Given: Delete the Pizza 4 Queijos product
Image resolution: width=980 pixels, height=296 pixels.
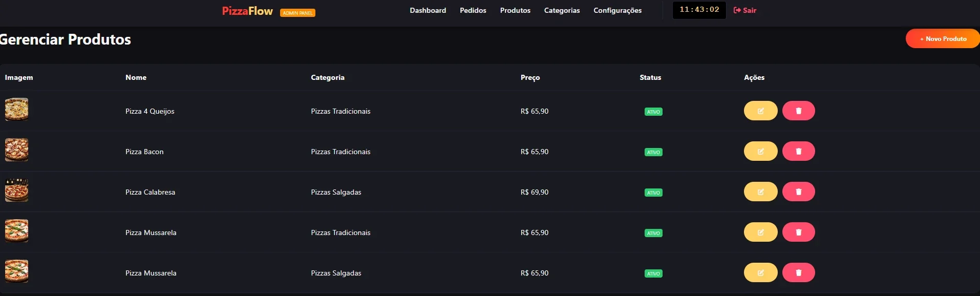Looking at the screenshot, I should 798,111.
